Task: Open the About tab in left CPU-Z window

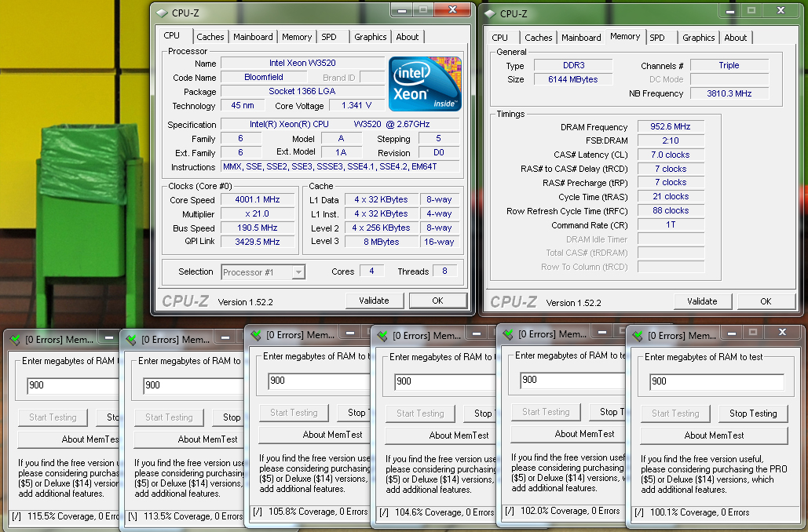Action: pyautogui.click(x=407, y=37)
